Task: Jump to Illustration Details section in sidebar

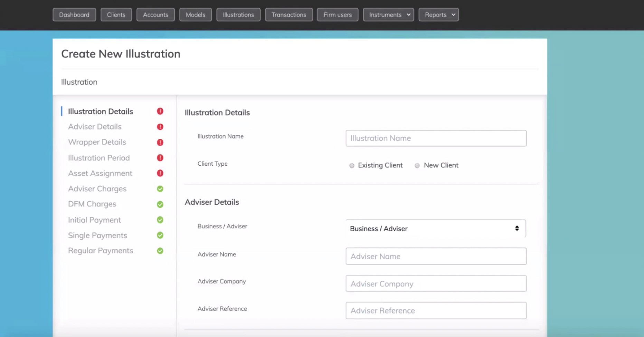Action: 101,112
